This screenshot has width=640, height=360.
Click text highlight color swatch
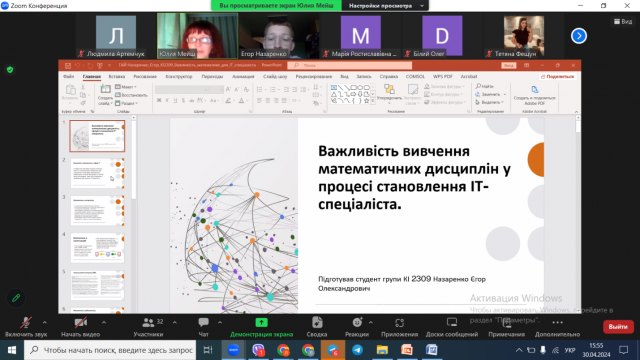click(x=229, y=100)
